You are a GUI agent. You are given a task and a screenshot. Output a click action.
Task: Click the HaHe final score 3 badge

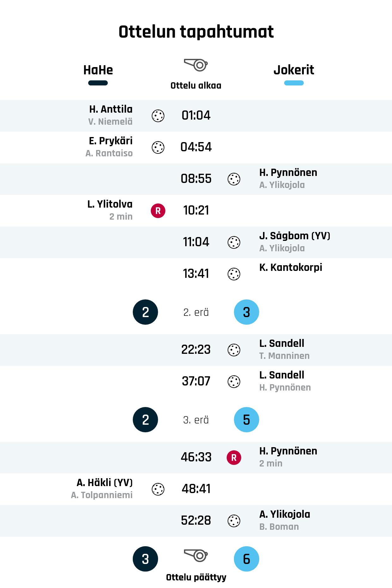[x=145, y=559]
